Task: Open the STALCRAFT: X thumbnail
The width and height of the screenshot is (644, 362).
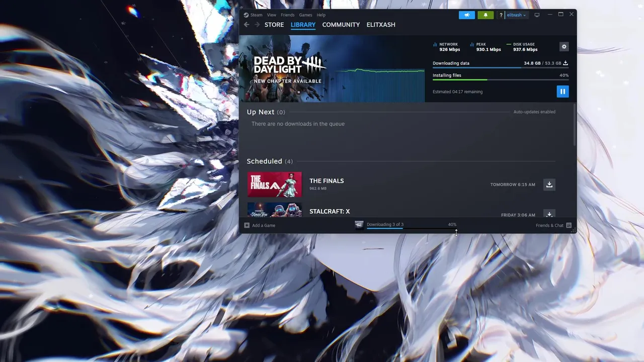Action: [275, 210]
